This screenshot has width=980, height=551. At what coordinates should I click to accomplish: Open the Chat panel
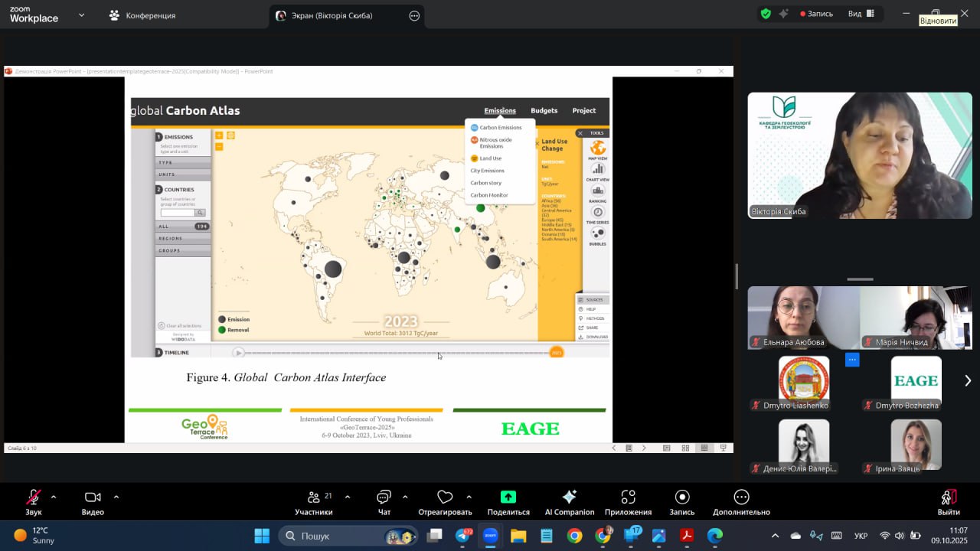pyautogui.click(x=384, y=497)
